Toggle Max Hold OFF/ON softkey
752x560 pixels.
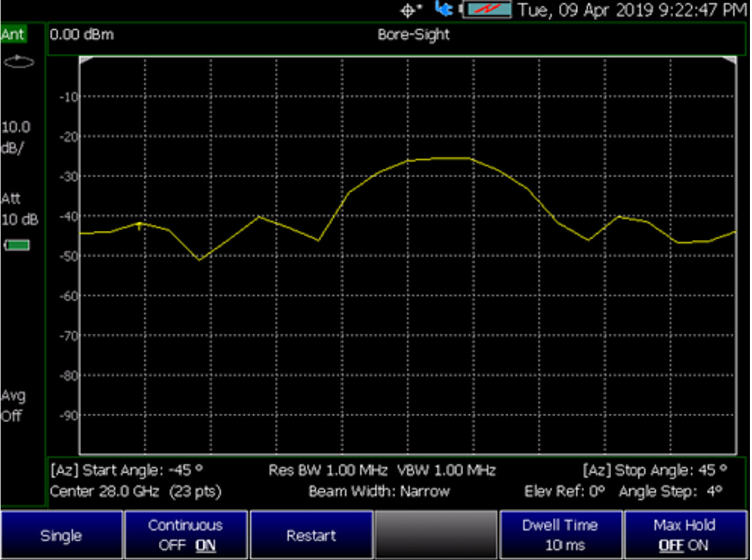686,535
